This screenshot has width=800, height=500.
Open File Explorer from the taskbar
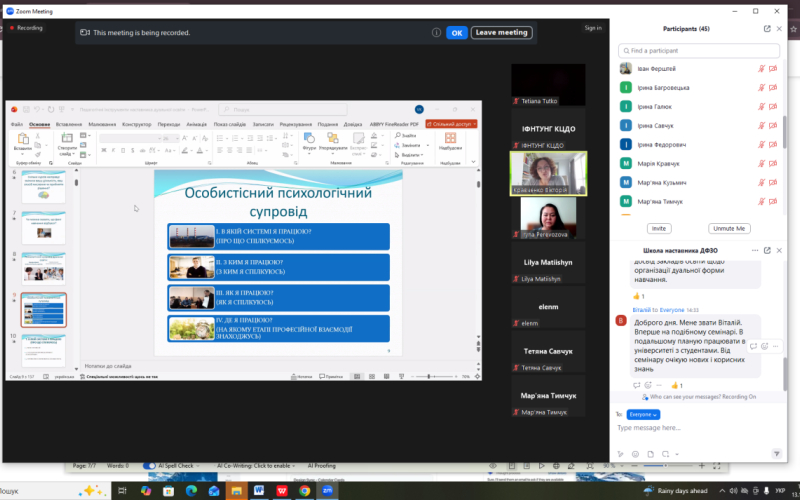pyautogui.click(x=236, y=491)
